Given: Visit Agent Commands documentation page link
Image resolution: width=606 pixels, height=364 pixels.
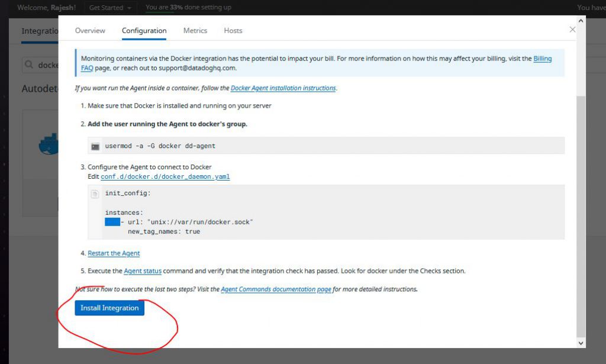Looking at the screenshot, I should [276, 289].
